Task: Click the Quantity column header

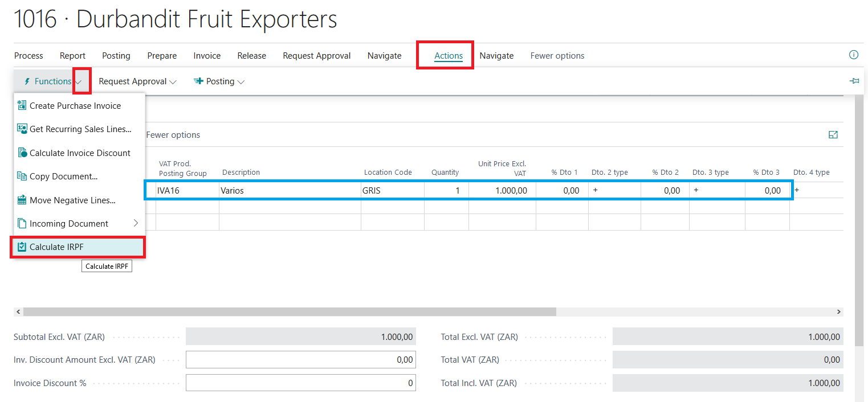Action: click(x=445, y=173)
